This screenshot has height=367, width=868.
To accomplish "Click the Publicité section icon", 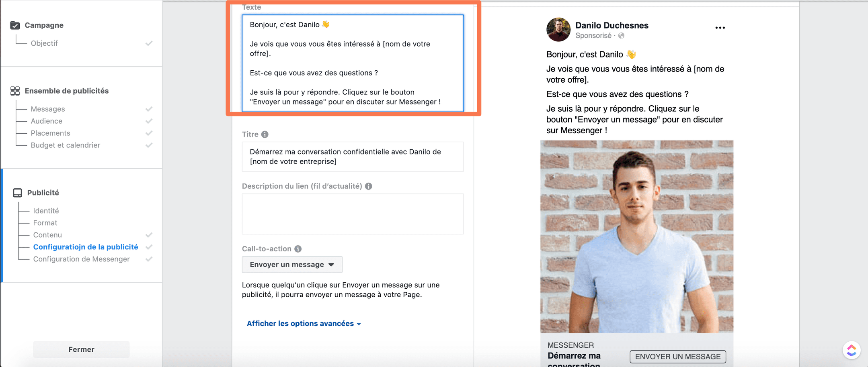I will tap(17, 193).
